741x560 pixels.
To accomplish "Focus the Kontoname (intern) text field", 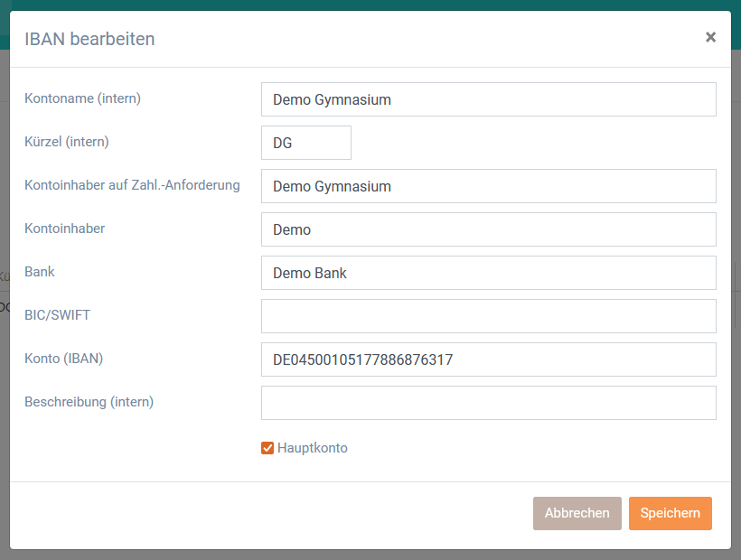I will (x=489, y=99).
